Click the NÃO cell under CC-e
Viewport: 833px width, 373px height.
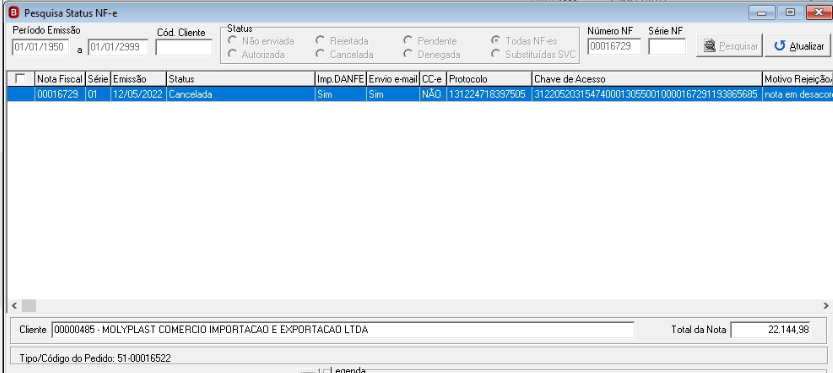tap(433, 95)
